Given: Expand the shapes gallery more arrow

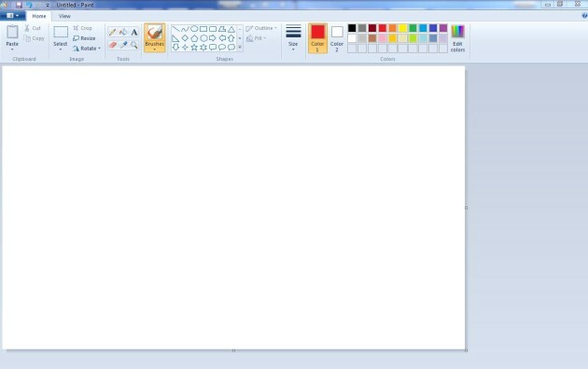Looking at the screenshot, I should [240, 48].
